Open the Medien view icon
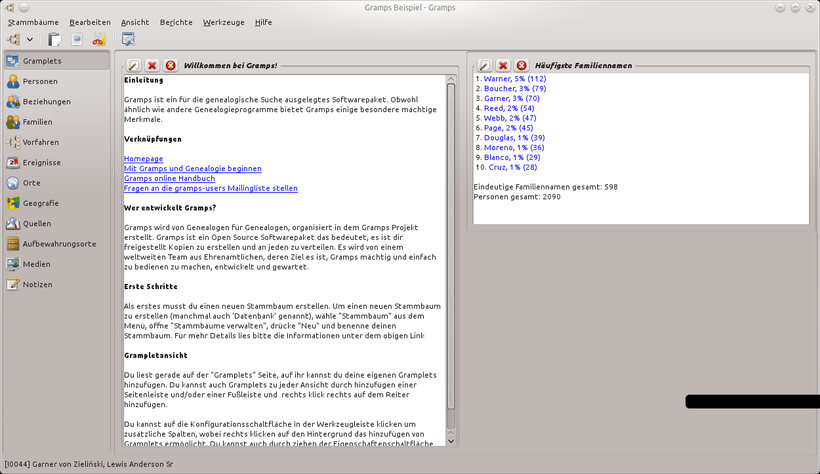Image resolution: width=820 pixels, height=474 pixels. coord(13,264)
